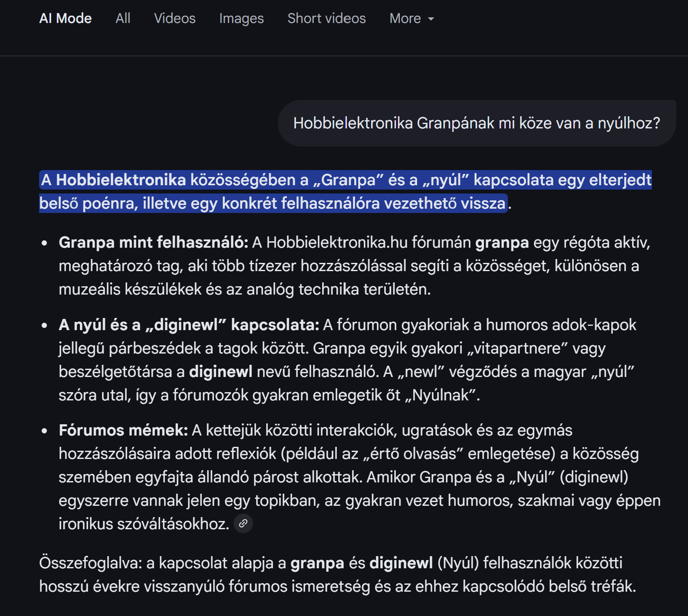
Task: Switch to the AI Mode tab
Action: pyautogui.click(x=65, y=18)
